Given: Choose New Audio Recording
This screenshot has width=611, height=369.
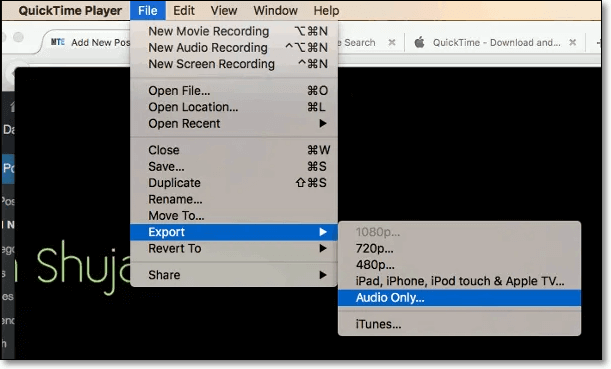Looking at the screenshot, I should 234,48.
